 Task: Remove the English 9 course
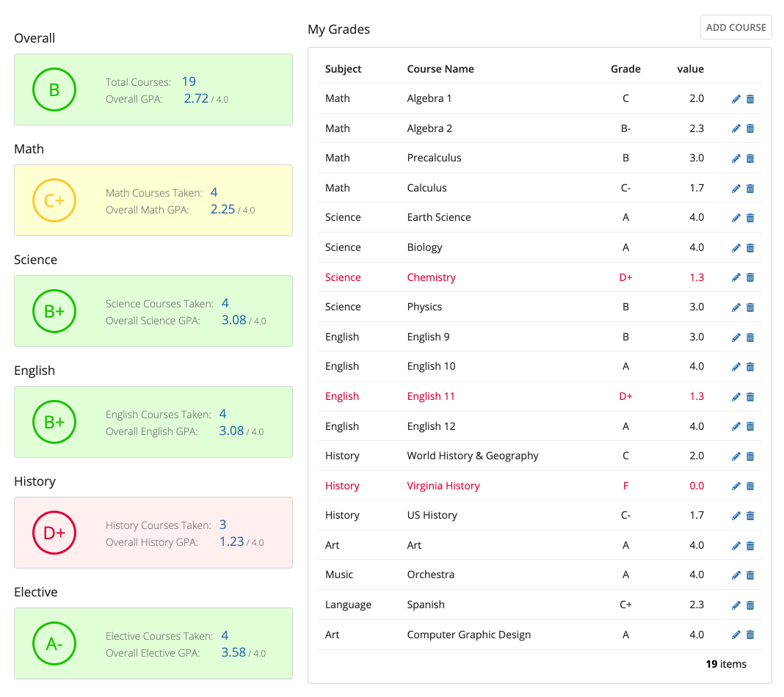749,337
